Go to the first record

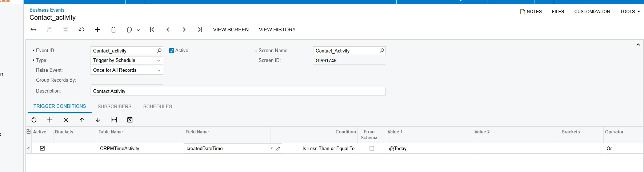pos(152,30)
